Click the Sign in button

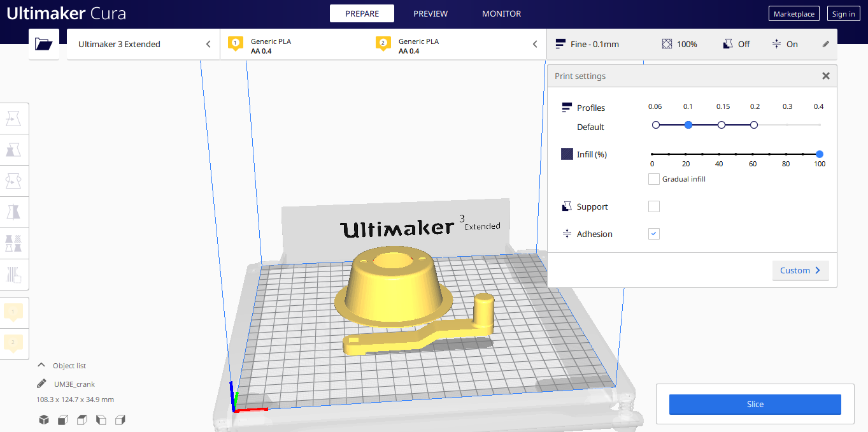tap(844, 14)
